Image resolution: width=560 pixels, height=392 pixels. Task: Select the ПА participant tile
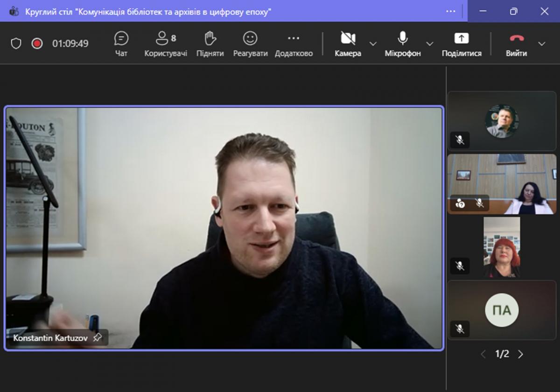click(x=502, y=310)
